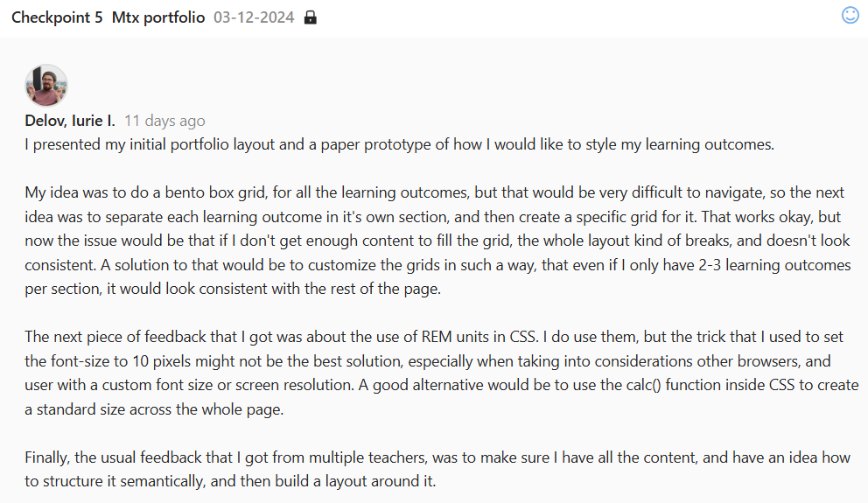Click the "11 days ago" timestamp
This screenshot has width=868, height=503.
pyautogui.click(x=164, y=121)
